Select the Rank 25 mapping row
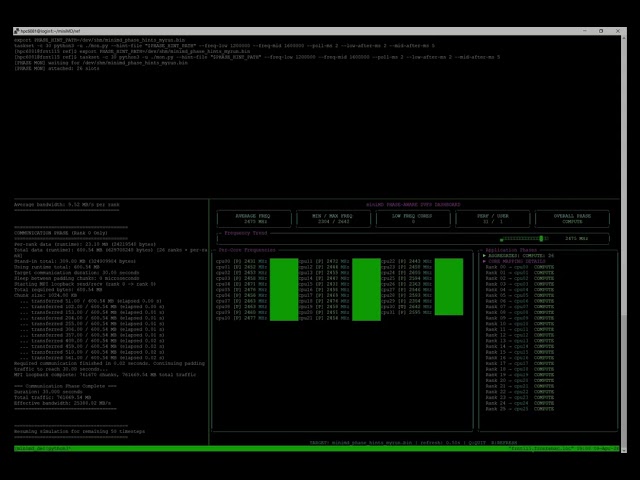 [519, 409]
